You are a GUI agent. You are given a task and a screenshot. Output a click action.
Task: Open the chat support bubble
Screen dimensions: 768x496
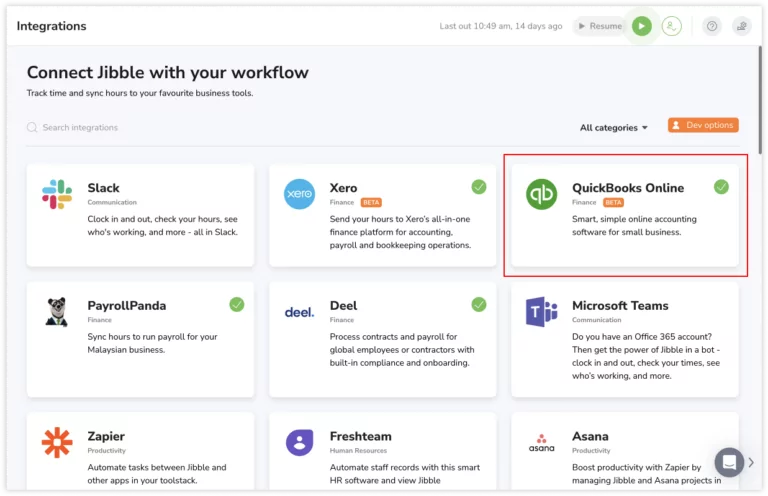[x=729, y=462]
